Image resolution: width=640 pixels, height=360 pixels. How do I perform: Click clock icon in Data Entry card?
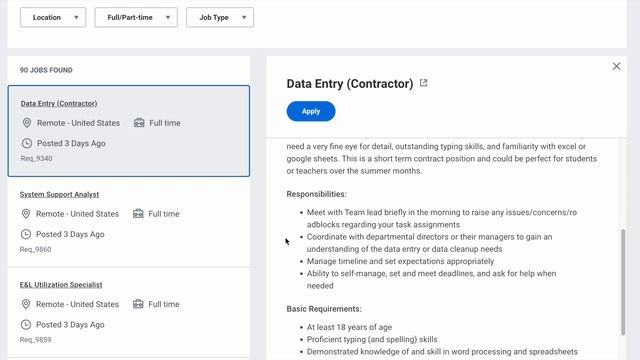pyautogui.click(x=27, y=143)
